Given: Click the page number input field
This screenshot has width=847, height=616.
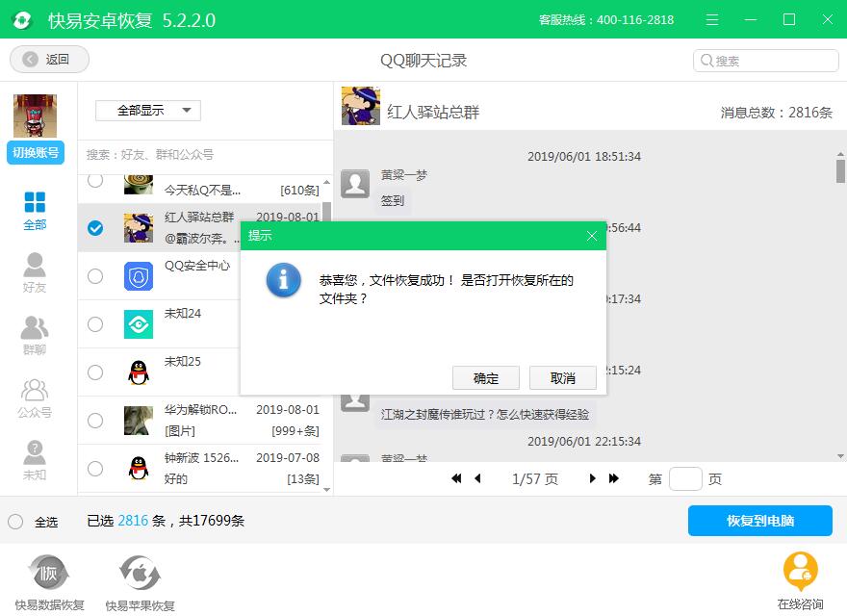Looking at the screenshot, I should pos(685,478).
